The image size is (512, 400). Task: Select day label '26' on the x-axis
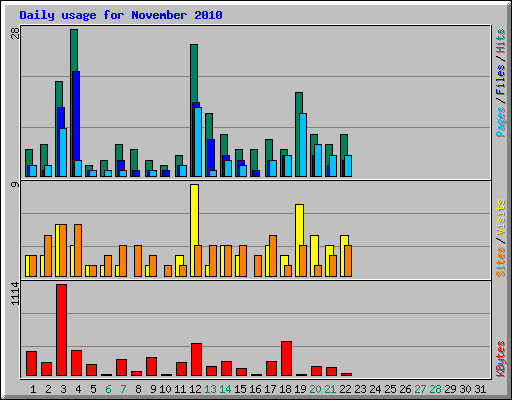(x=405, y=389)
